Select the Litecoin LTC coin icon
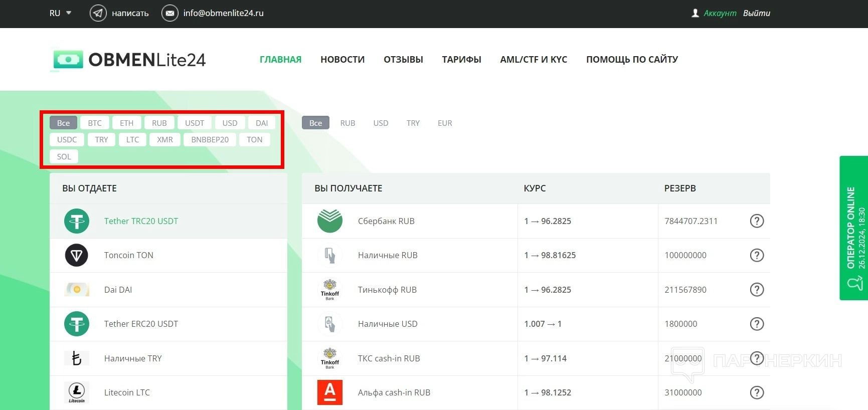Viewport: 868px width, 410px height. [x=77, y=392]
